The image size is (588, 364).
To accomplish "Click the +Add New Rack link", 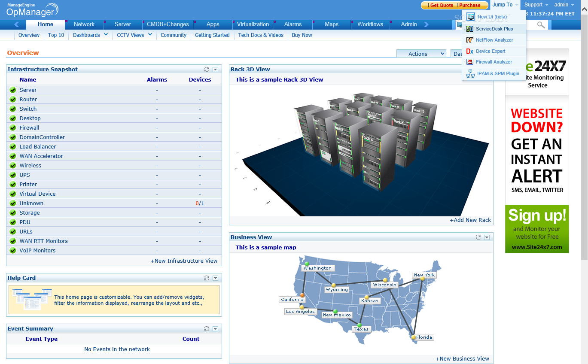I will 470,220.
